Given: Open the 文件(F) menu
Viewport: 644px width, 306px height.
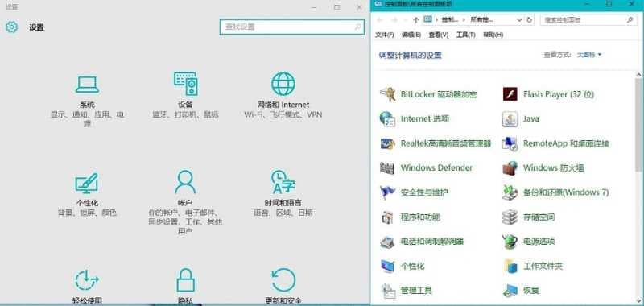Looking at the screenshot, I should tap(385, 35).
